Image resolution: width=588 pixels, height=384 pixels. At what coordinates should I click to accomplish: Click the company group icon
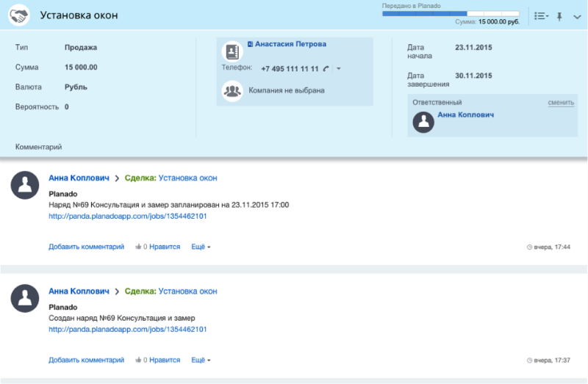tap(232, 90)
